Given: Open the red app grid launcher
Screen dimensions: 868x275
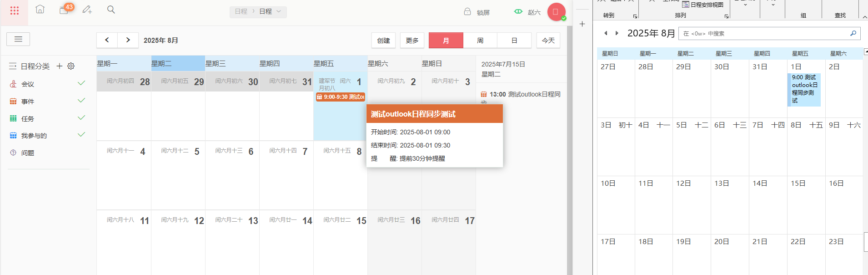Looking at the screenshot, I should [14, 10].
